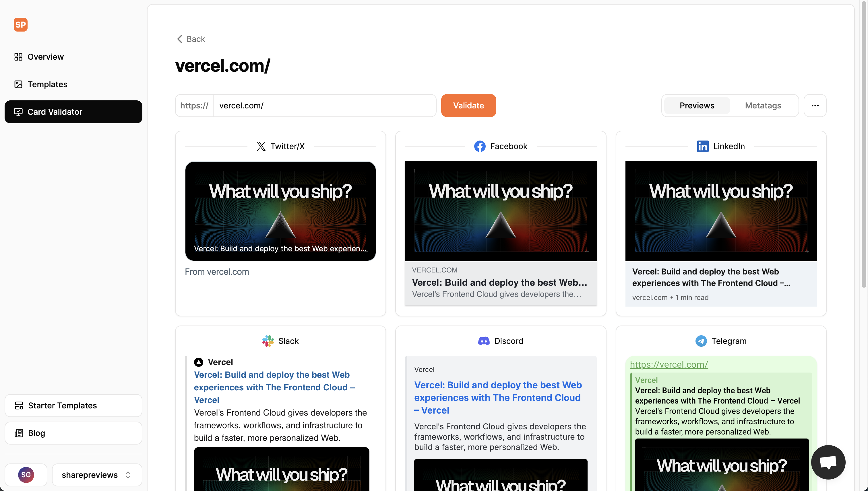Switch to the Previews tab

[697, 106]
